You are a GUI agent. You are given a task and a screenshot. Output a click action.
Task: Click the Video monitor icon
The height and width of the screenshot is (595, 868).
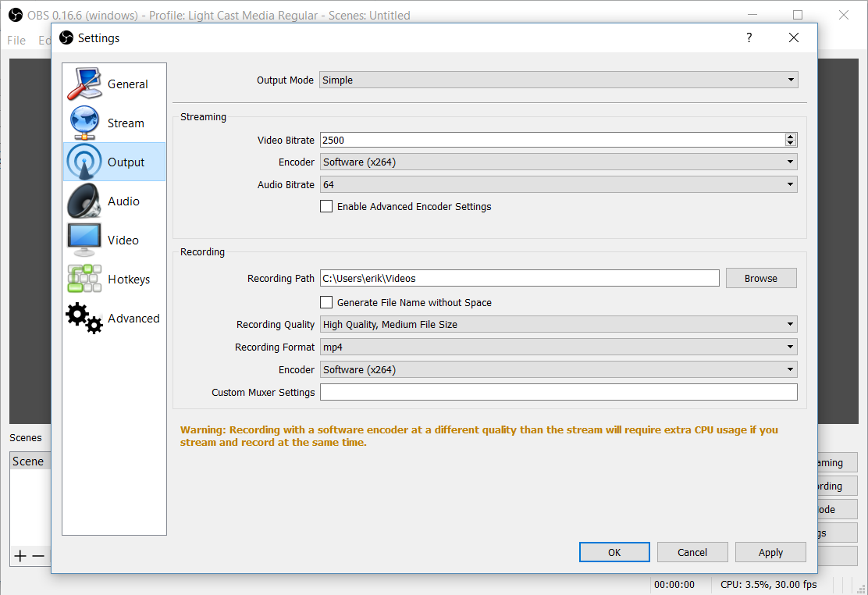coord(84,240)
